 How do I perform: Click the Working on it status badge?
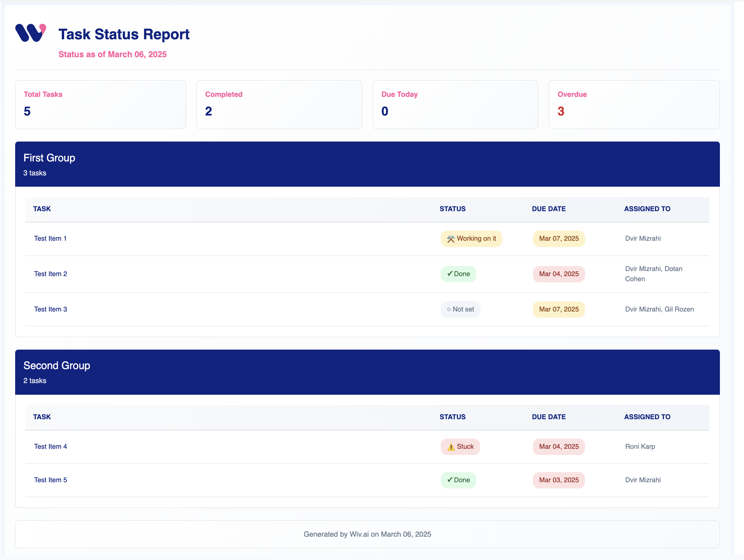click(x=471, y=239)
